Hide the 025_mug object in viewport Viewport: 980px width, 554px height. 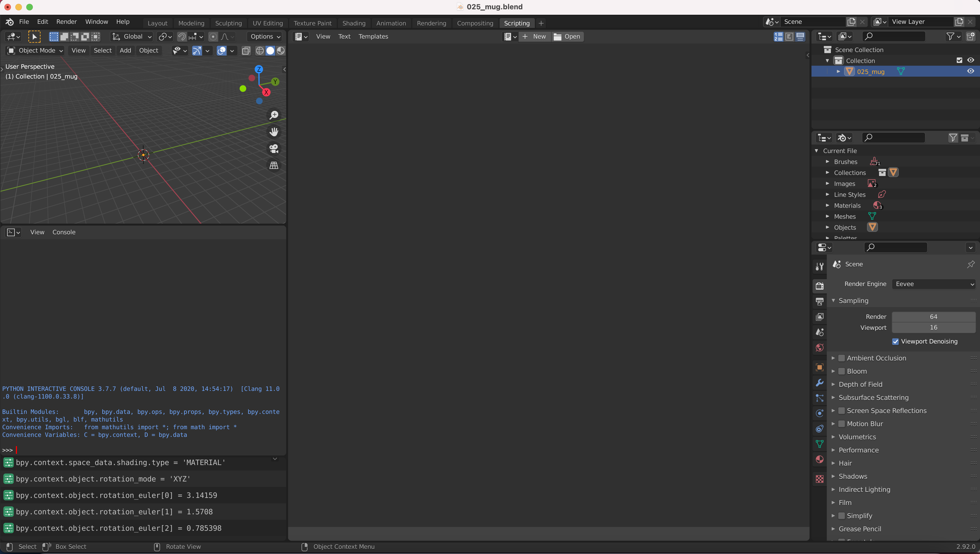[x=970, y=71]
